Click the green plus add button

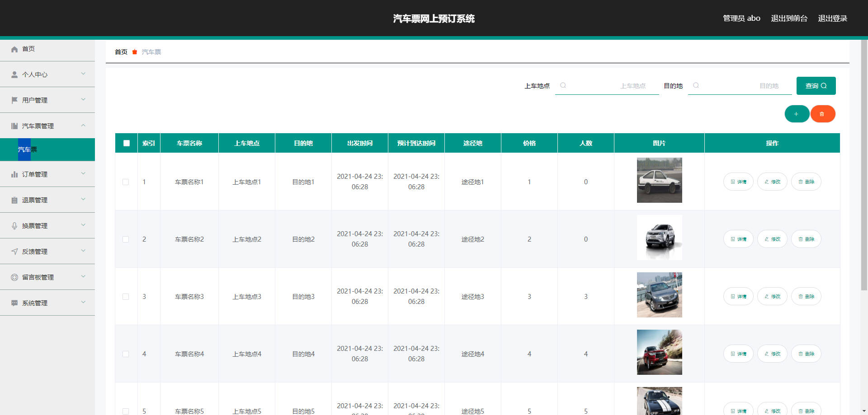pyautogui.click(x=797, y=114)
